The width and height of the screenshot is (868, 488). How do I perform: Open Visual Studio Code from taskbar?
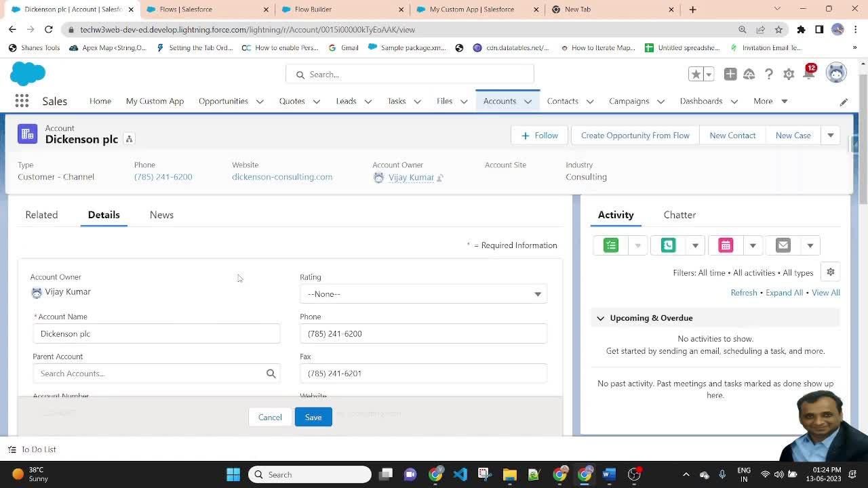[460, 474]
